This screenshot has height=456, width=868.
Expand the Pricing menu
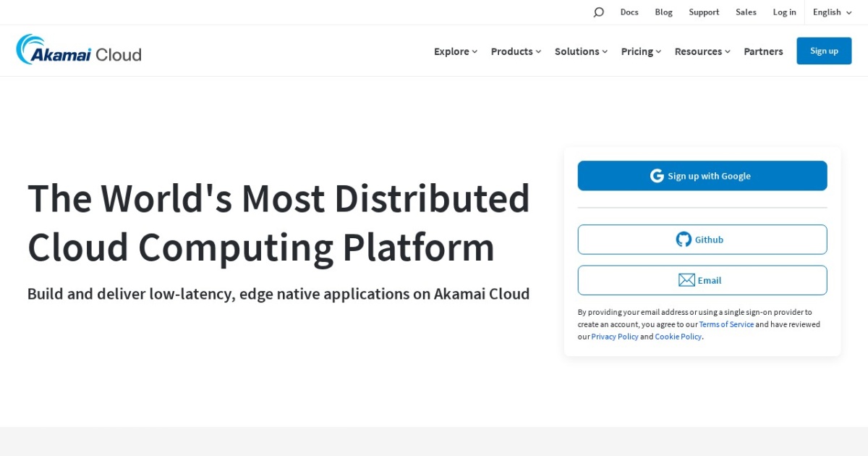tap(640, 51)
